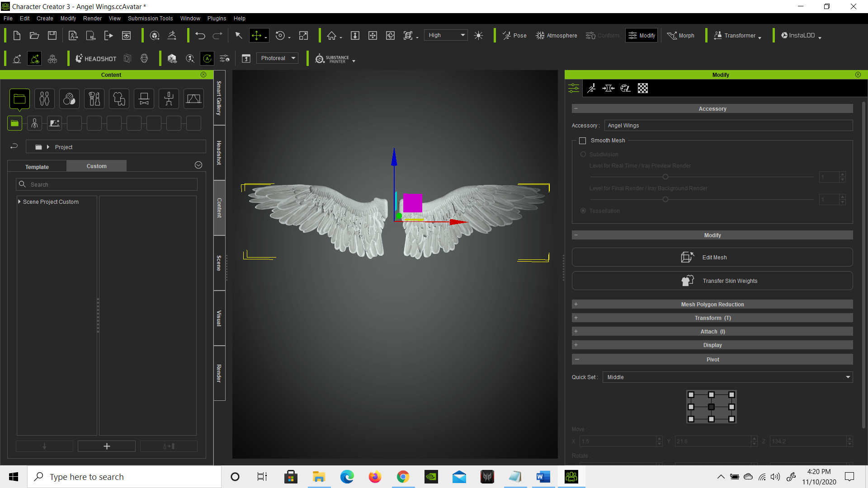
Task: Select the bottom-right pivot point box
Action: tap(732, 419)
